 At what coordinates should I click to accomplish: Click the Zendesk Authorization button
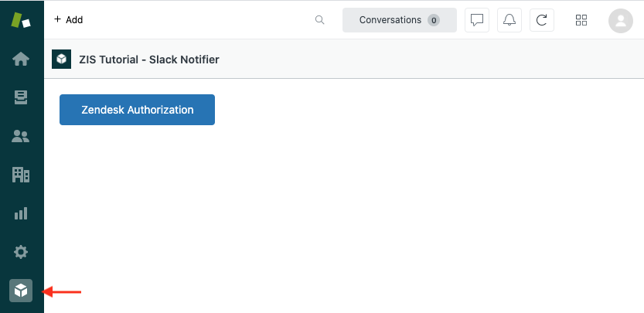click(x=137, y=110)
